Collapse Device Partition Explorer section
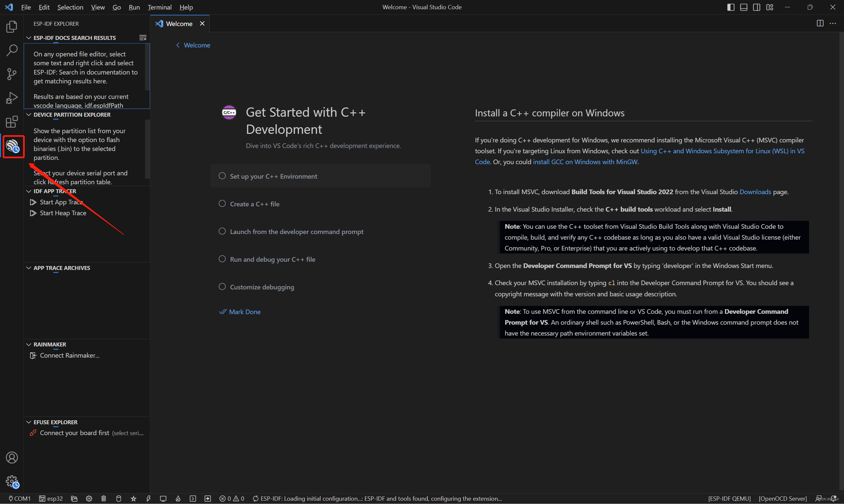This screenshot has height=504, width=844. click(29, 115)
